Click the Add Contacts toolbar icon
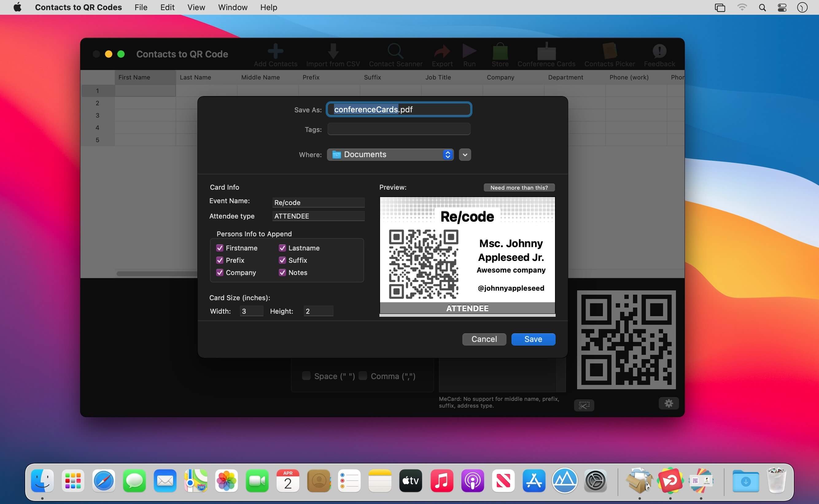 click(x=275, y=51)
